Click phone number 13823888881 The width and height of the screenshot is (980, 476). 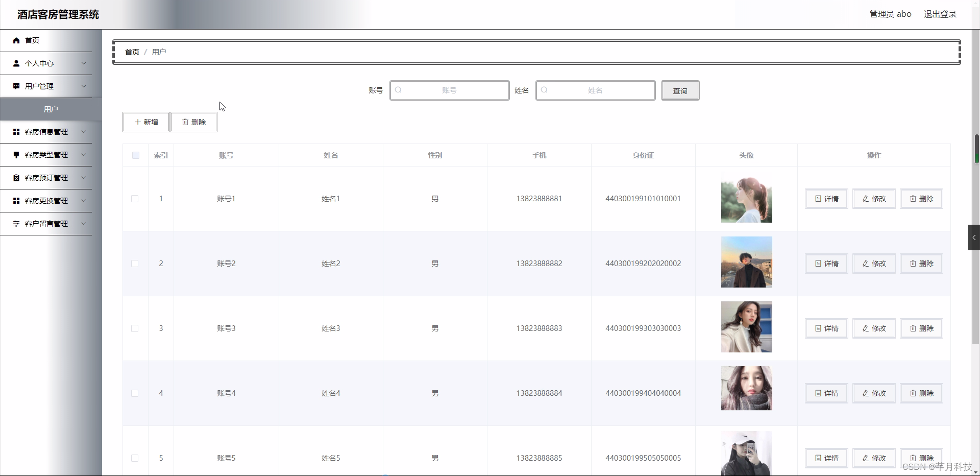539,199
